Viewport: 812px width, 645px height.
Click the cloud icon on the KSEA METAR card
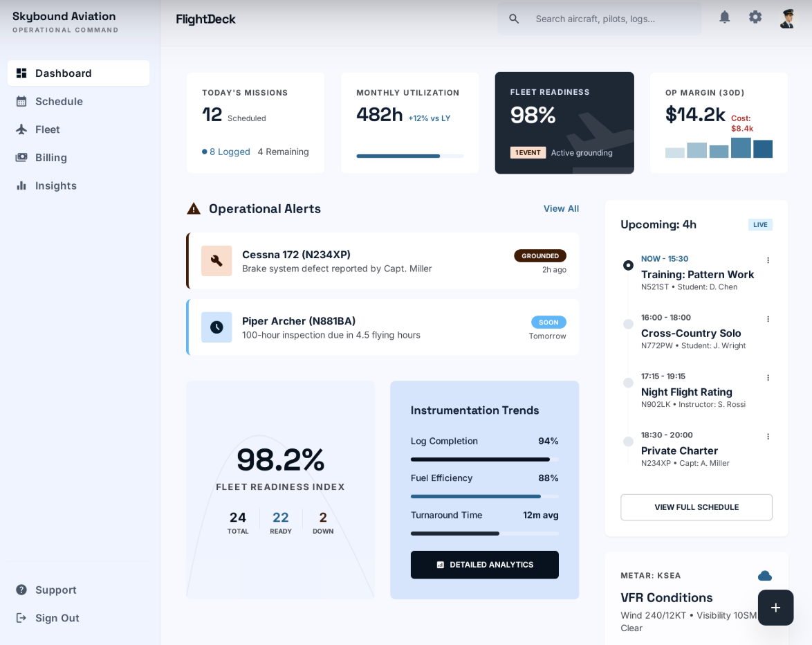(764, 575)
